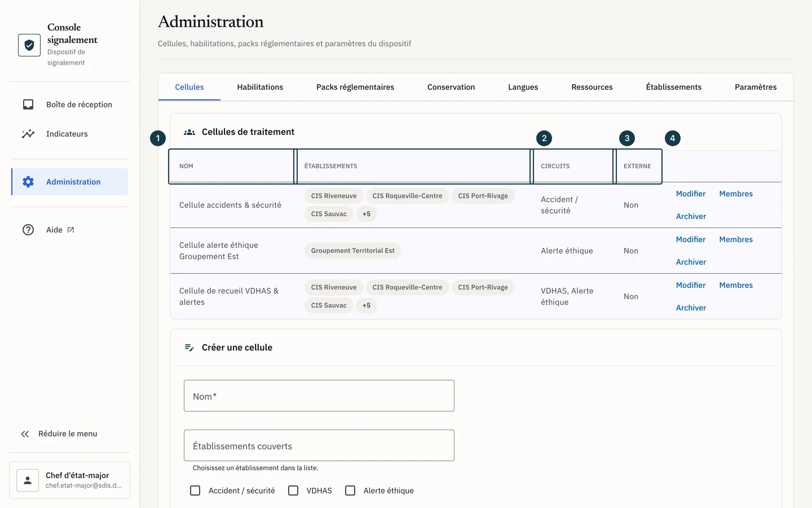Tick the VDHAS checkbox
Viewport: 812px width, 508px height.
[x=293, y=491]
